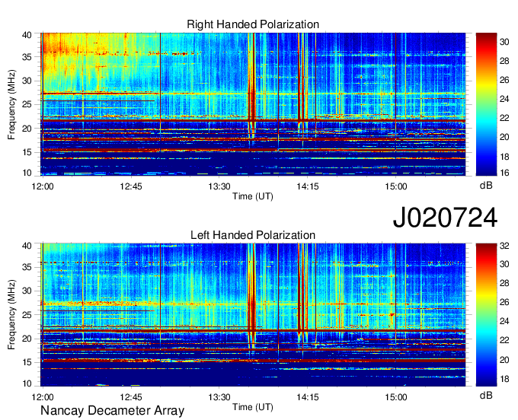
Task: Click the 'Left Handed Polarization' title
Action: click(x=253, y=235)
